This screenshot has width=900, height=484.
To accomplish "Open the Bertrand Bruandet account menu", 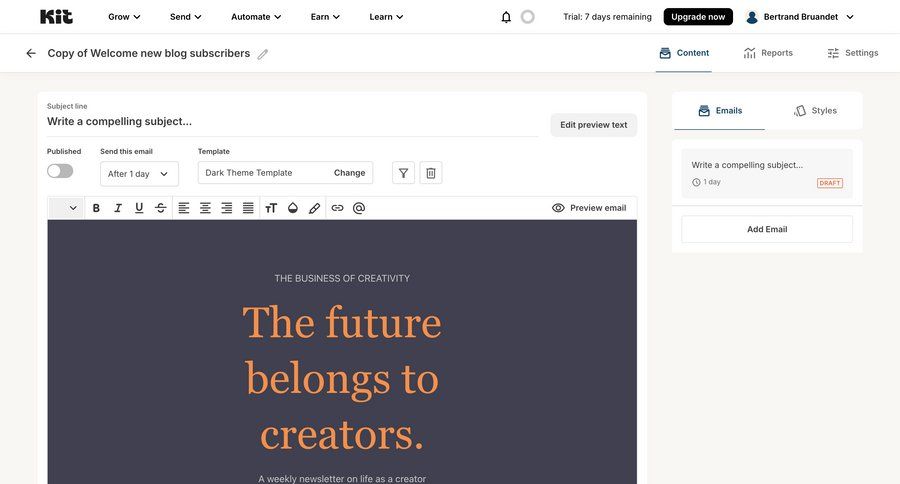I will click(x=800, y=17).
